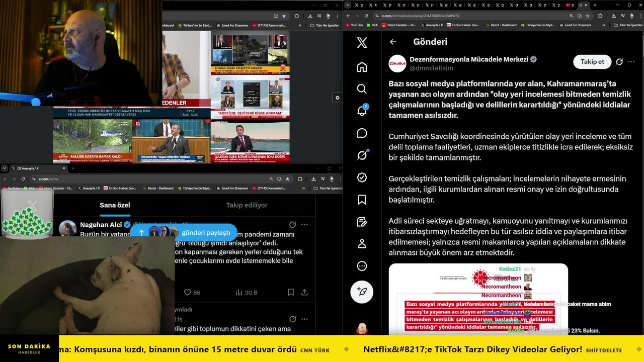Click Grok icon next to Takip et

point(619,62)
